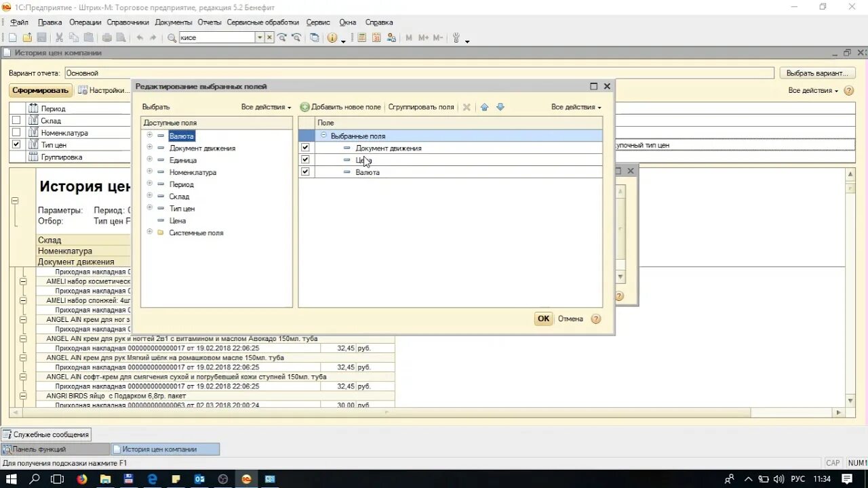Image resolution: width=868 pixels, height=488 pixels.
Task: Click report's horizontal scrollbar right arrow
Action: coord(839,412)
